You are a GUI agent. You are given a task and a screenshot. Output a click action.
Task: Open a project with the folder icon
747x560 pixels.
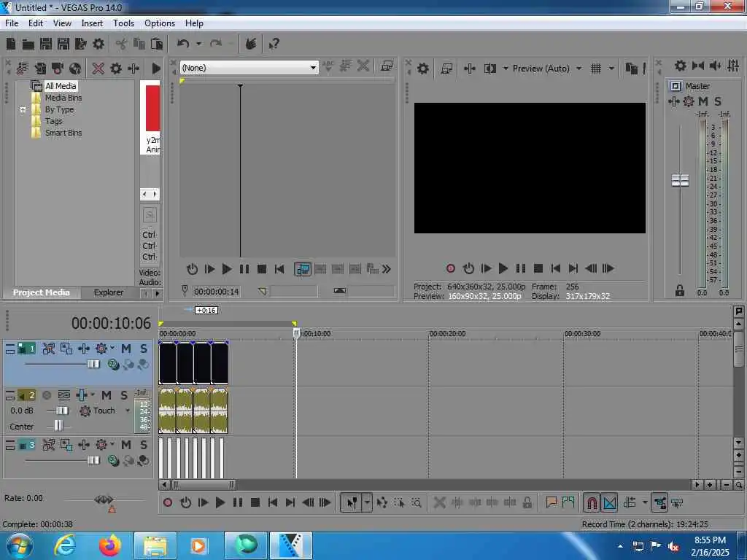click(x=28, y=44)
